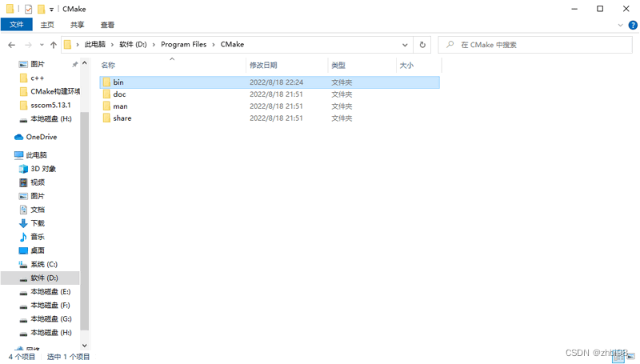Click the Back navigation arrow

(11, 45)
